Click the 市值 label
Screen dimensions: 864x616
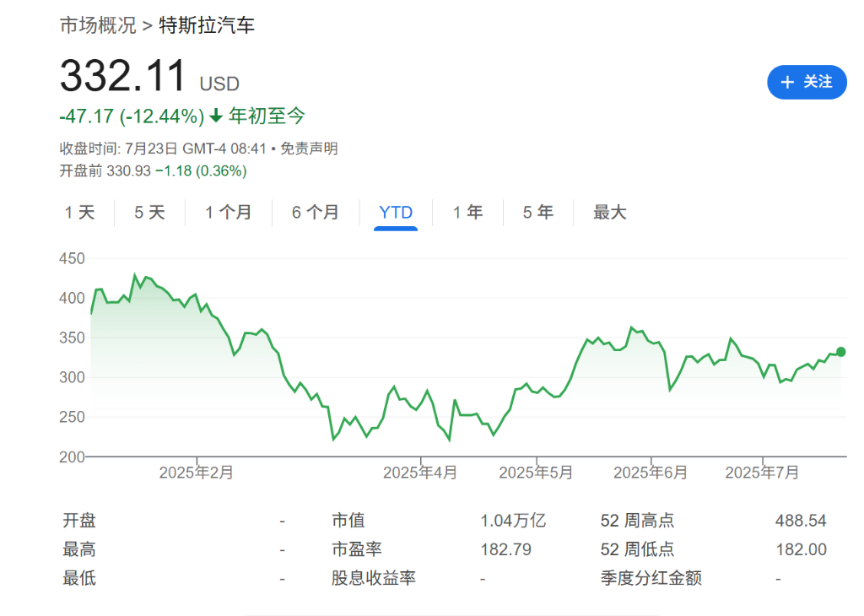click(348, 521)
